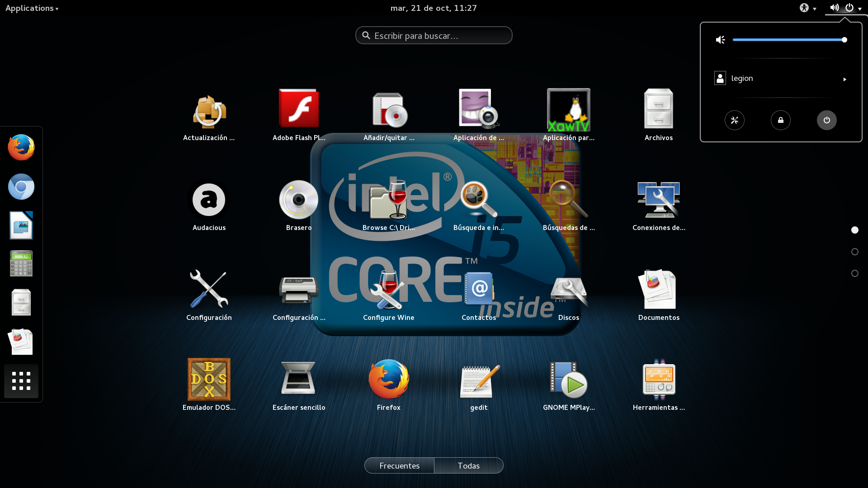Open Añadir/quitar software app

coord(389,116)
